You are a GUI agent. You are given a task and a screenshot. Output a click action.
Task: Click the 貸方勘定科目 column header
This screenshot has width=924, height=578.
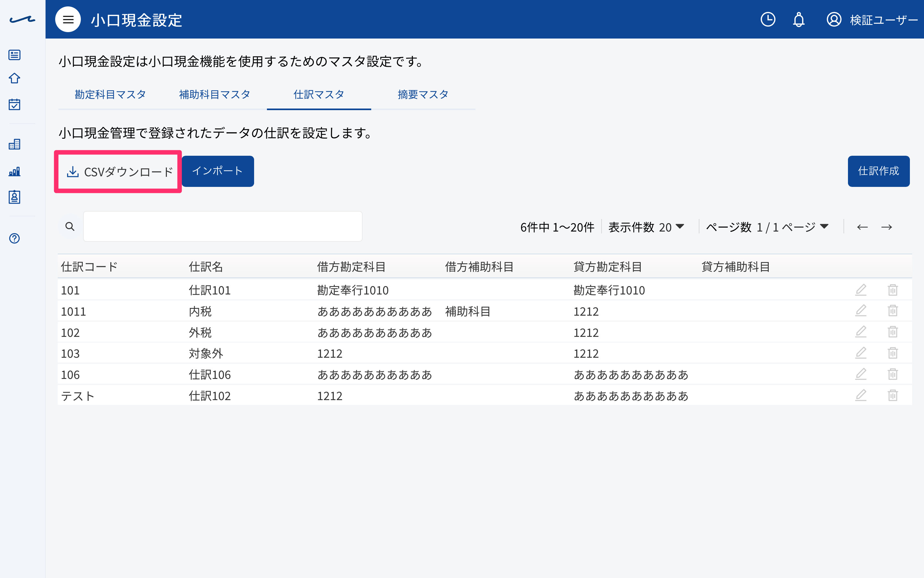coord(608,267)
